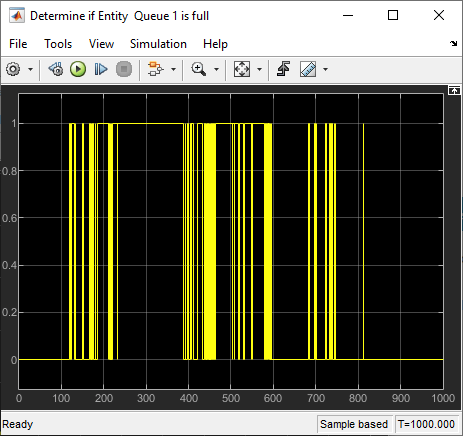This screenshot has height=436, width=463.
Task: Open the Simulation menu
Action: (158, 44)
